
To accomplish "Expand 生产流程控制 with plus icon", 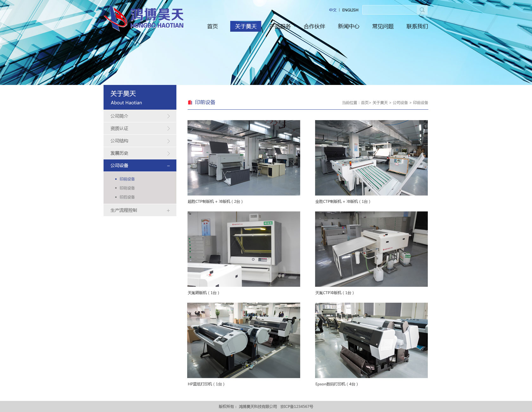I will [168, 210].
